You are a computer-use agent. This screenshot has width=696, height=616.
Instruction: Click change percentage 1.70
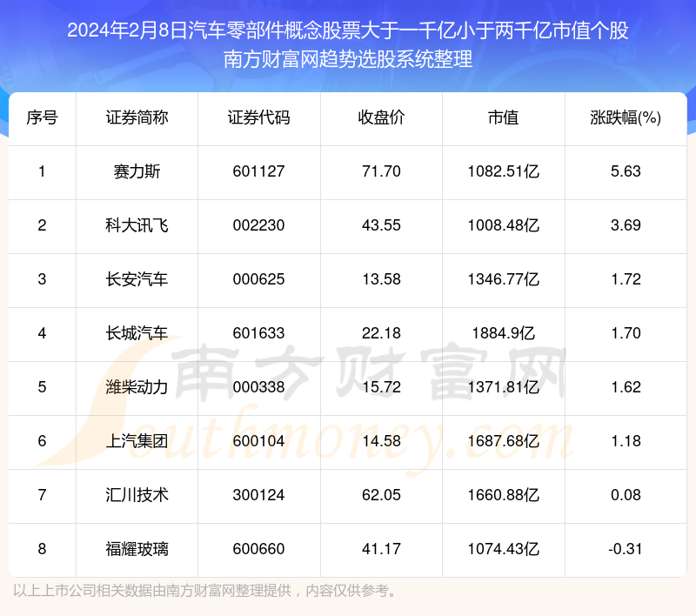(626, 333)
